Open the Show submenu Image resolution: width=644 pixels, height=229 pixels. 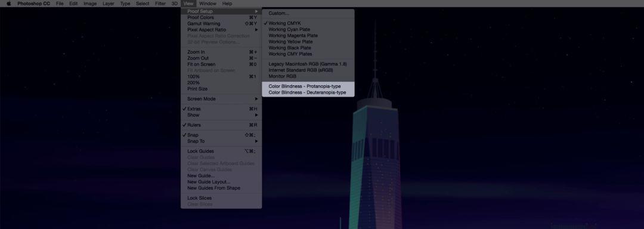221,115
